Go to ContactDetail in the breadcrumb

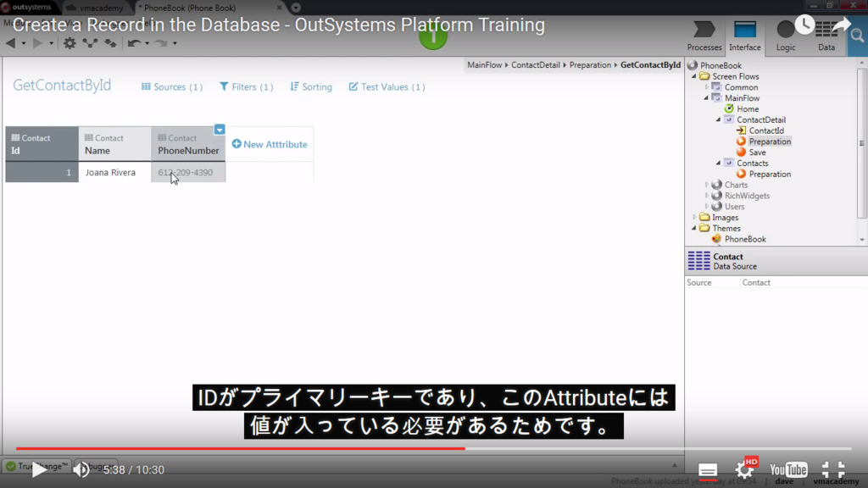(x=536, y=65)
